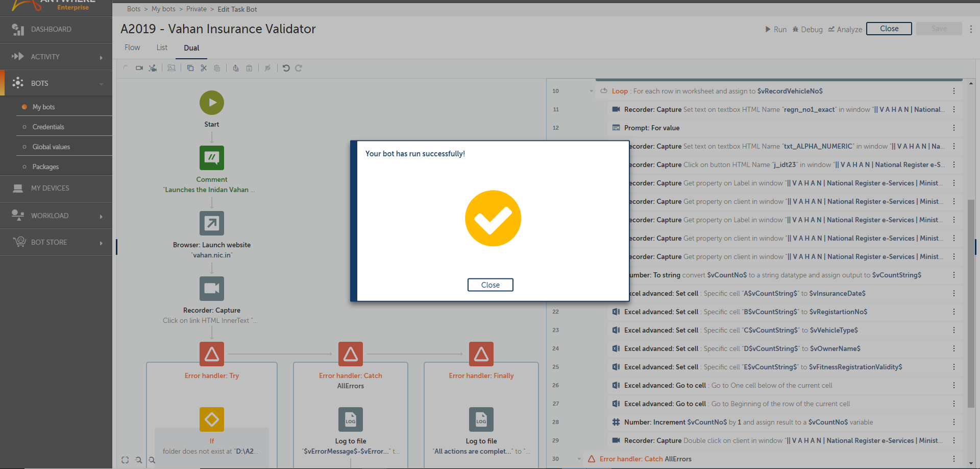The height and width of the screenshot is (469, 980).
Task: Open options menu for Number Increment line 28
Action: click(953, 422)
